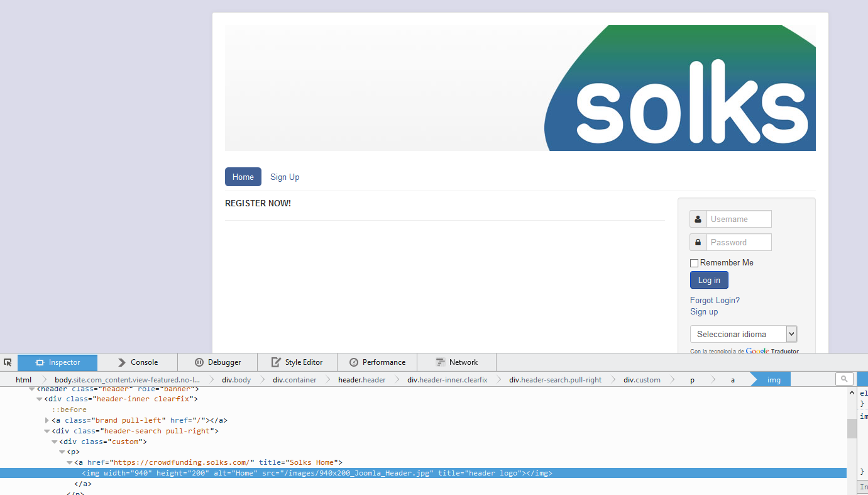The height and width of the screenshot is (495, 868).
Task: Focus the Username input field
Action: pyautogui.click(x=739, y=219)
